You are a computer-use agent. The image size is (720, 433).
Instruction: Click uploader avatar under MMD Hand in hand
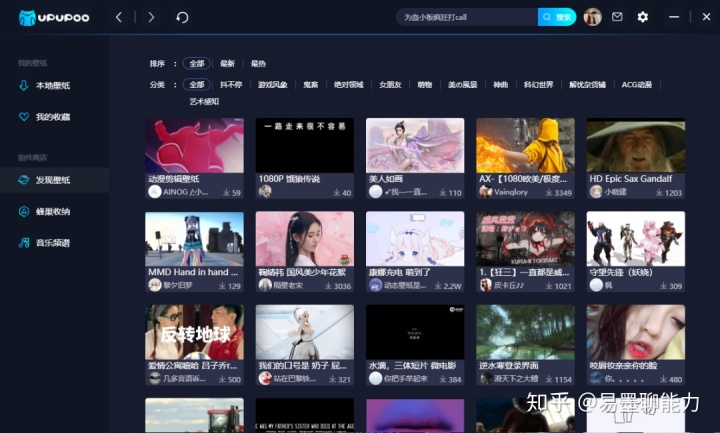tap(155, 285)
